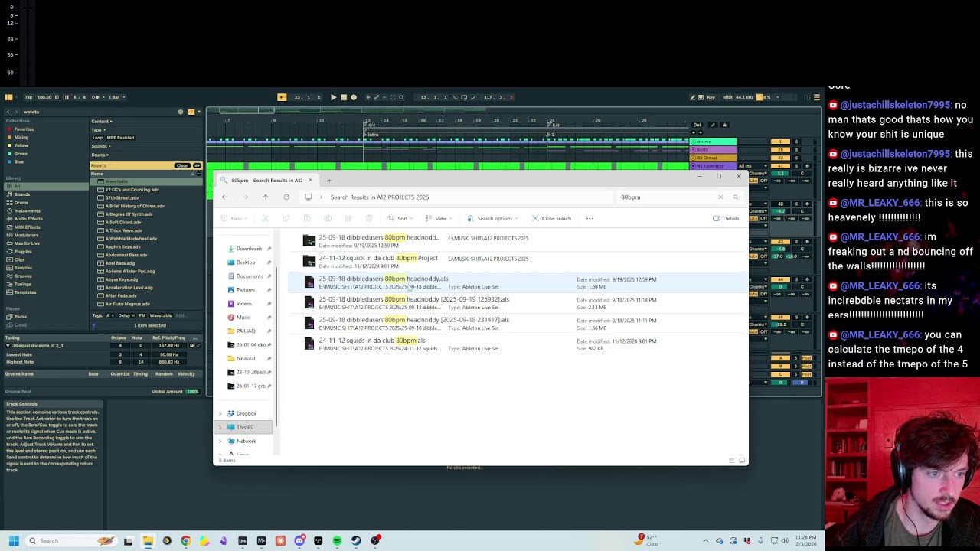Click the Explorer Back arrow button
980x551 pixels.
(224, 197)
